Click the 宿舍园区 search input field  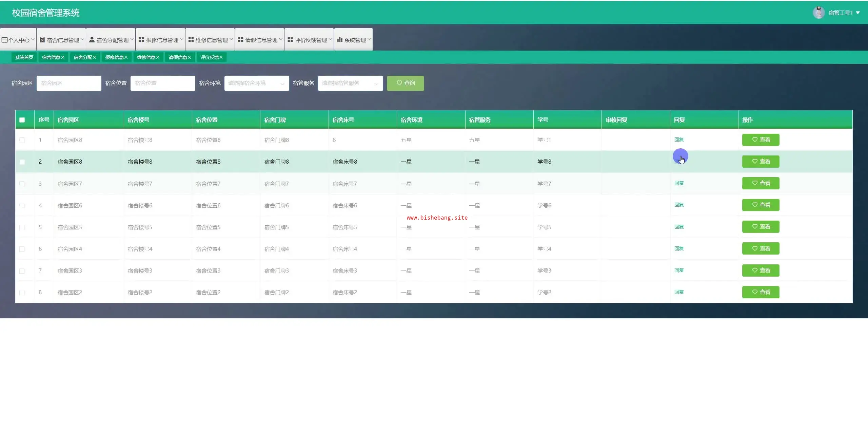[x=69, y=83]
